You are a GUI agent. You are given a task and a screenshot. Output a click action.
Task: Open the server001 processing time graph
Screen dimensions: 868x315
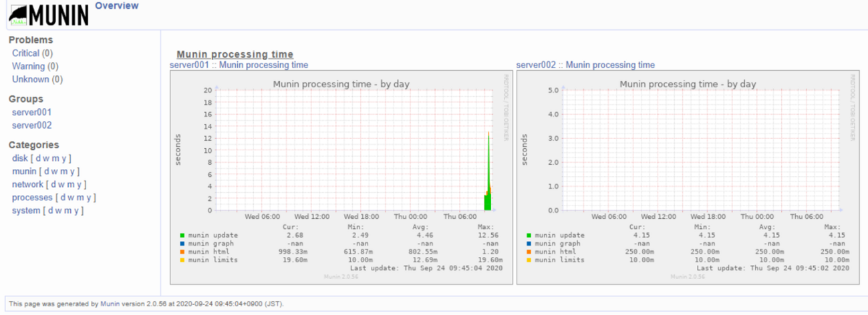[341, 178]
